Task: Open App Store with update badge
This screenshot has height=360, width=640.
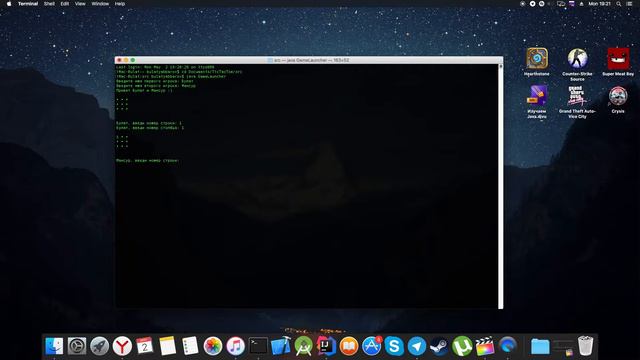Action: coord(371,346)
